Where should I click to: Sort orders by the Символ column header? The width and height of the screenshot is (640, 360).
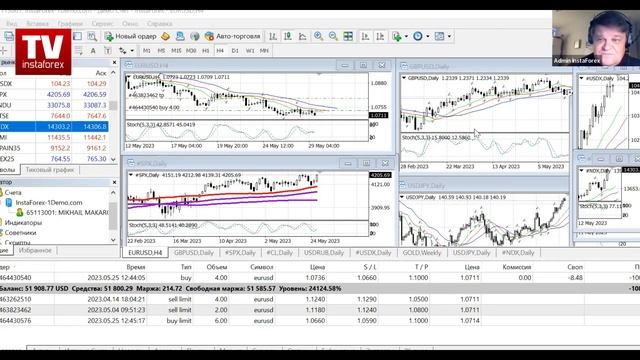pos(262,267)
